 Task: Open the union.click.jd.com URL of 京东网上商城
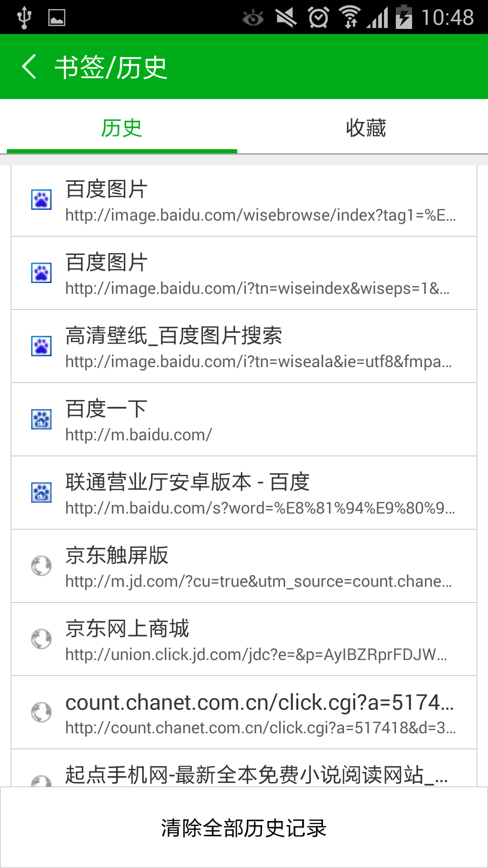coord(256,655)
